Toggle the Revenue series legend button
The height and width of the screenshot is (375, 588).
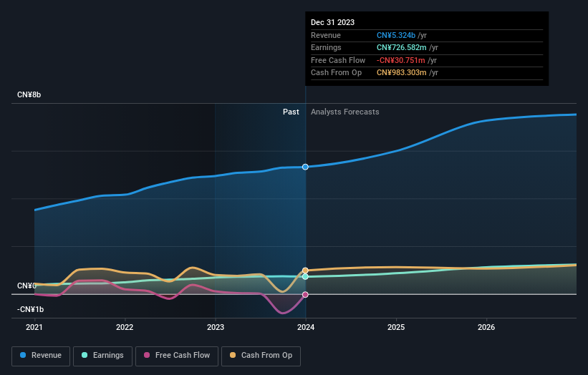point(41,356)
